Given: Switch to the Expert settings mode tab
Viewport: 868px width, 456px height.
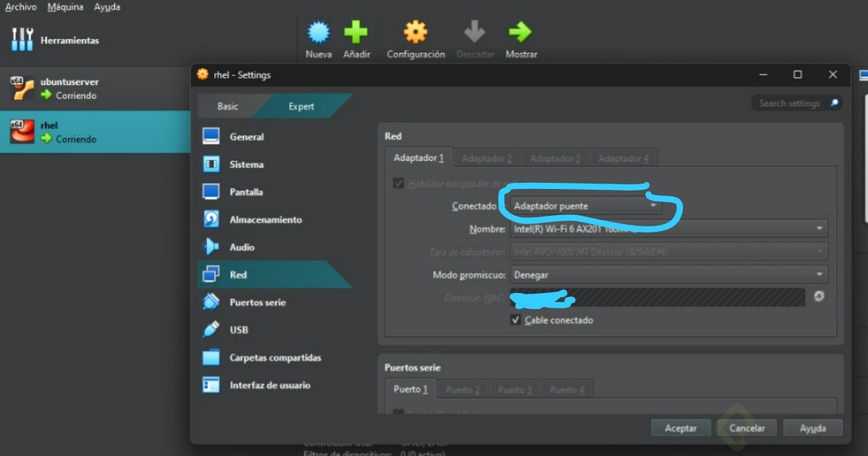Looking at the screenshot, I should pyautogui.click(x=301, y=106).
